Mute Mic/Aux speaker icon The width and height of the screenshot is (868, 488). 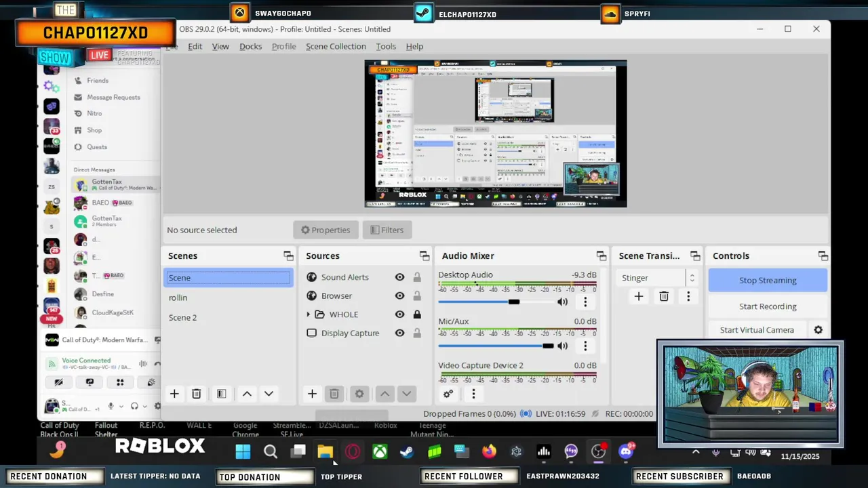(562, 346)
